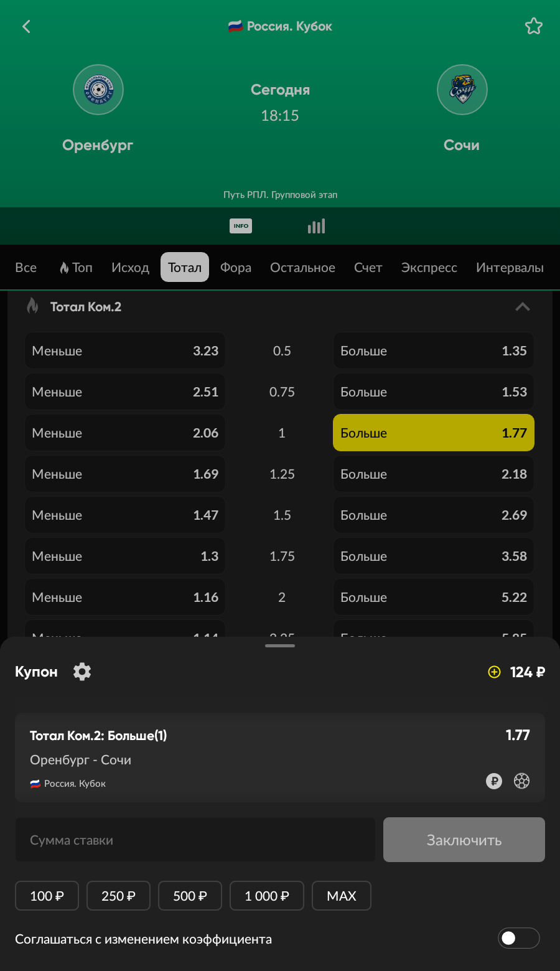This screenshot has height=971, width=560.
Task: Click the Orenburg team logo
Action: point(98,90)
